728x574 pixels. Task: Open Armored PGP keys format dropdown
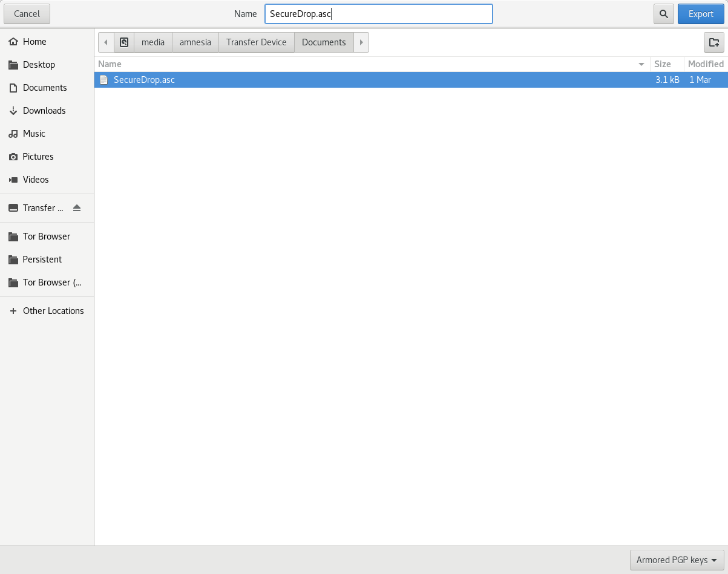677,560
